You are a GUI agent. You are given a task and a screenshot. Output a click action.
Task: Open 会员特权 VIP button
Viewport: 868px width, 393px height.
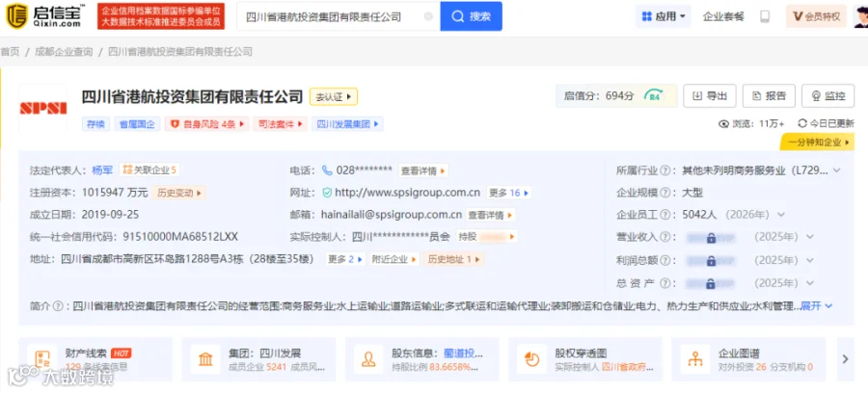click(x=817, y=16)
